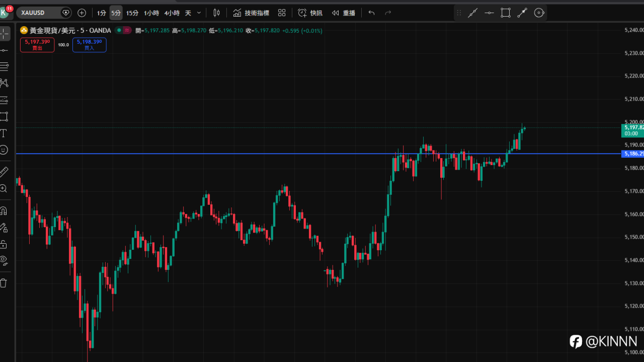Screen dimensions: 644x362
Task: Open the 技術指標 indicators menu
Action: click(251, 13)
